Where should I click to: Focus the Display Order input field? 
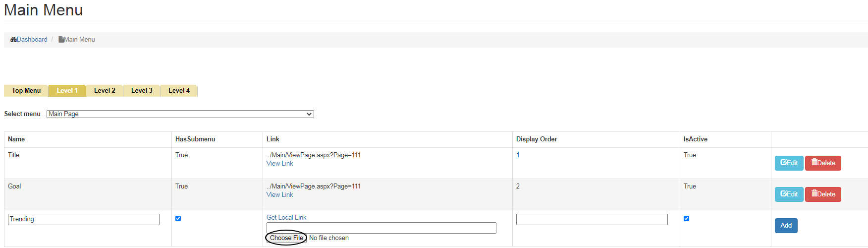tap(592, 219)
